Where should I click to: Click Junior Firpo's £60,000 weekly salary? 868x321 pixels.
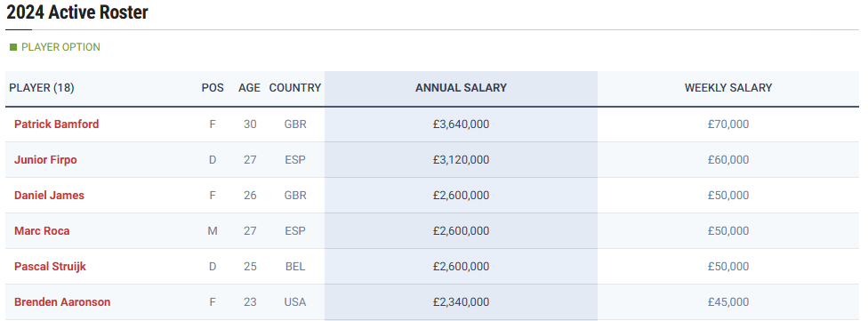tap(728, 160)
